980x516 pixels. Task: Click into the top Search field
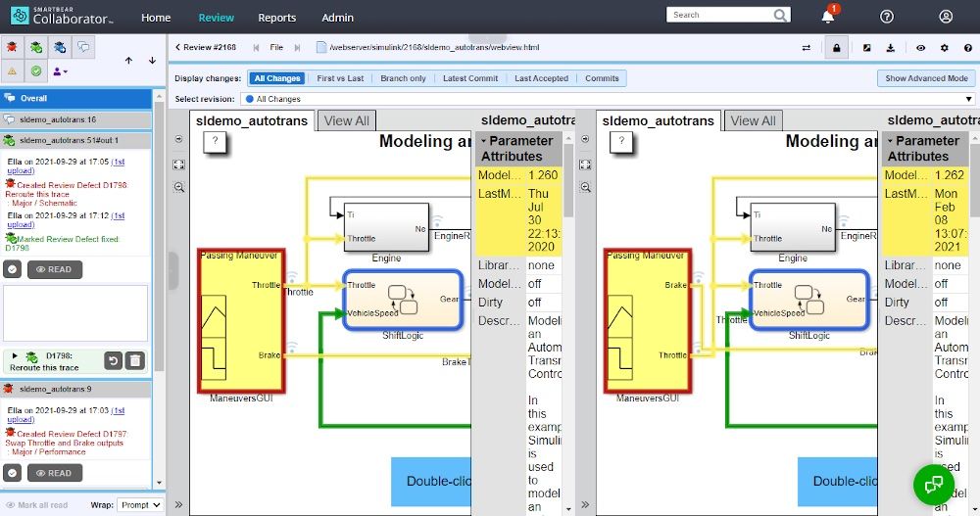pyautogui.click(x=719, y=15)
